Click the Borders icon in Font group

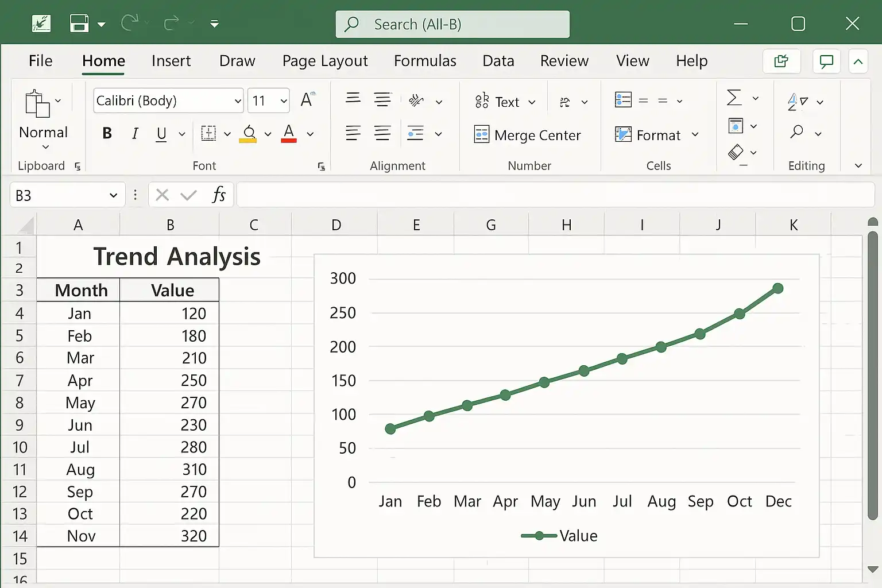pyautogui.click(x=208, y=134)
